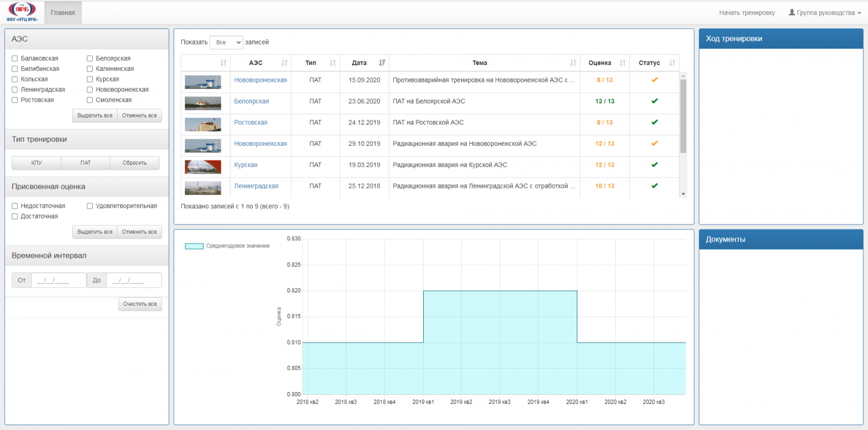Select Начать тренировку in top menu

click(x=746, y=13)
